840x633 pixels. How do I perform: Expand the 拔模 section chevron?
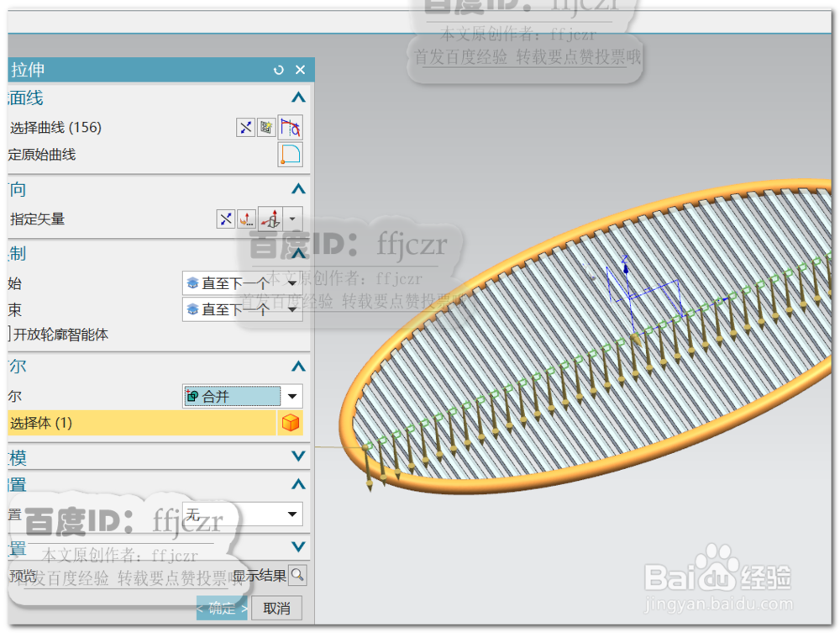298,456
